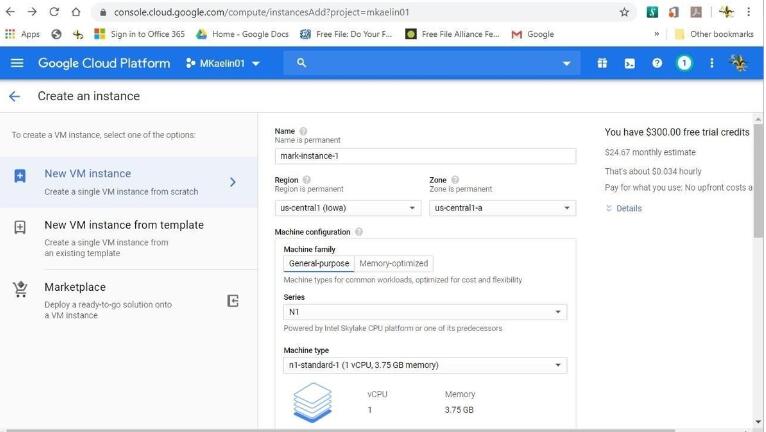The height and width of the screenshot is (432, 766).
Task: Reload the page with the refresh icon
Action: point(54,12)
